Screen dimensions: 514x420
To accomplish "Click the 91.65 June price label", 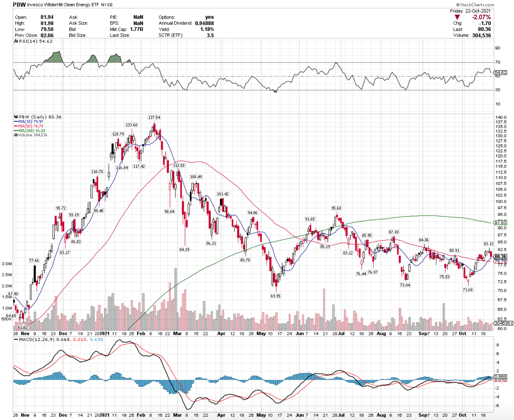I will click(310, 219).
